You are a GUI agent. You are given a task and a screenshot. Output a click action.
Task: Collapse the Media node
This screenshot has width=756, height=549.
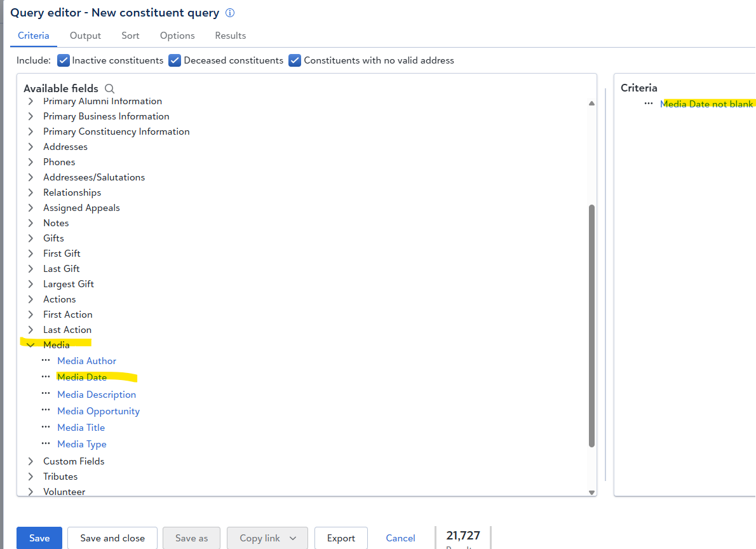click(x=31, y=345)
